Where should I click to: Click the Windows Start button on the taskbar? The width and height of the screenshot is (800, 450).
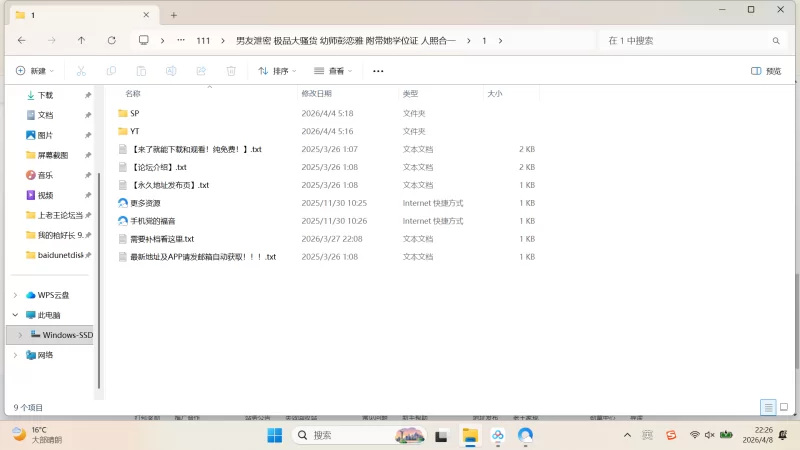tap(274, 435)
